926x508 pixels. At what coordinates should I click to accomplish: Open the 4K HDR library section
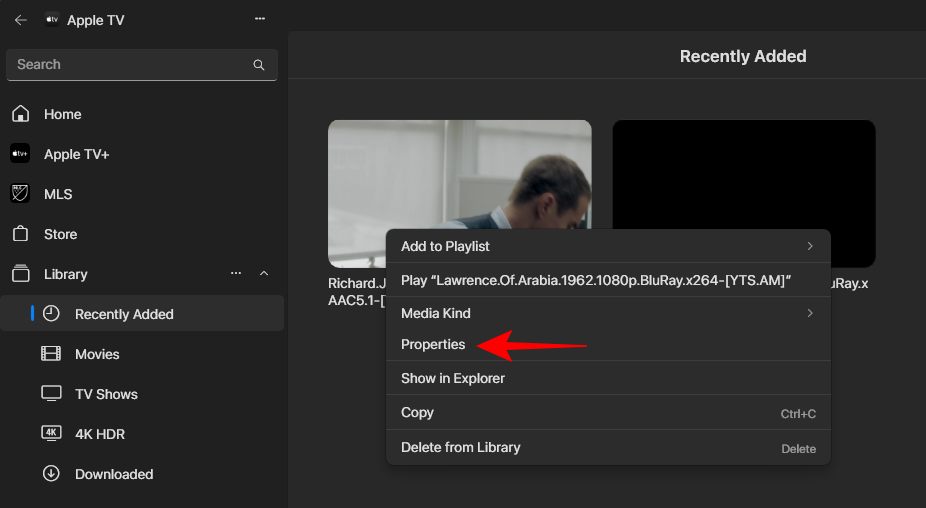pyautogui.click(x=99, y=434)
